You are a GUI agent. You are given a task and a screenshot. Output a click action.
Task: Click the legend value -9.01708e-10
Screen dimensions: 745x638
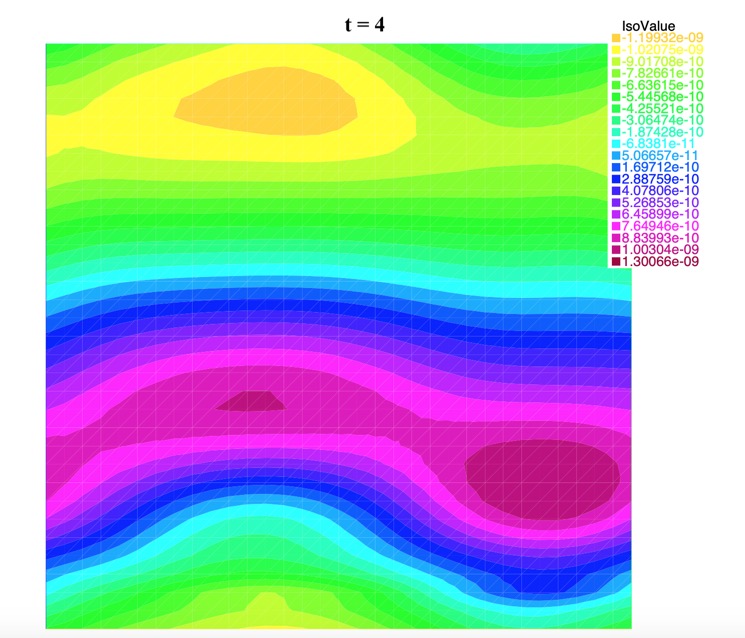point(662,62)
